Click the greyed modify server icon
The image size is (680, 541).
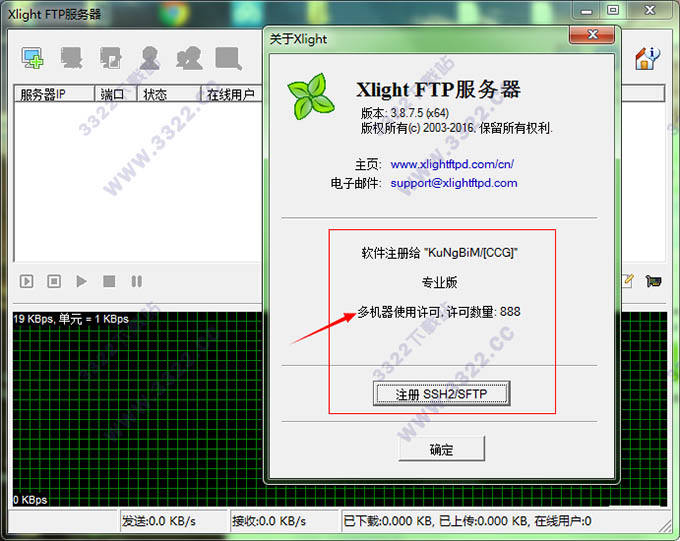[72, 58]
